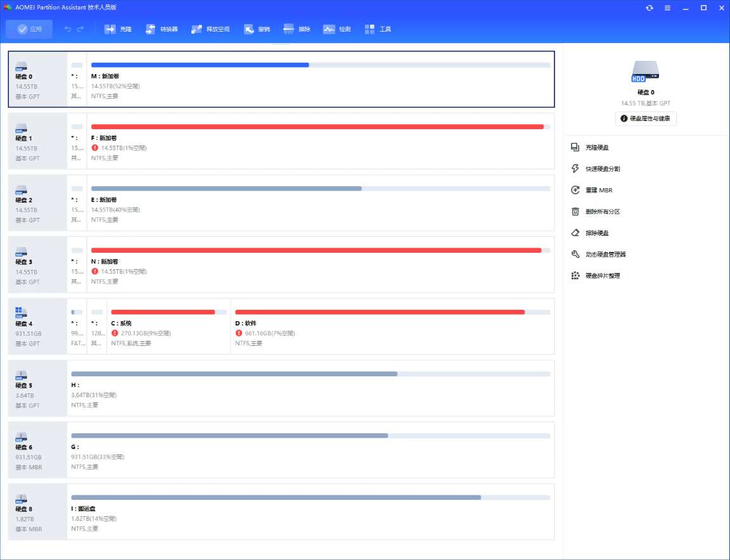Select the Disk 8 (硬盘 8) header icon
730x560 pixels.
tap(21, 499)
